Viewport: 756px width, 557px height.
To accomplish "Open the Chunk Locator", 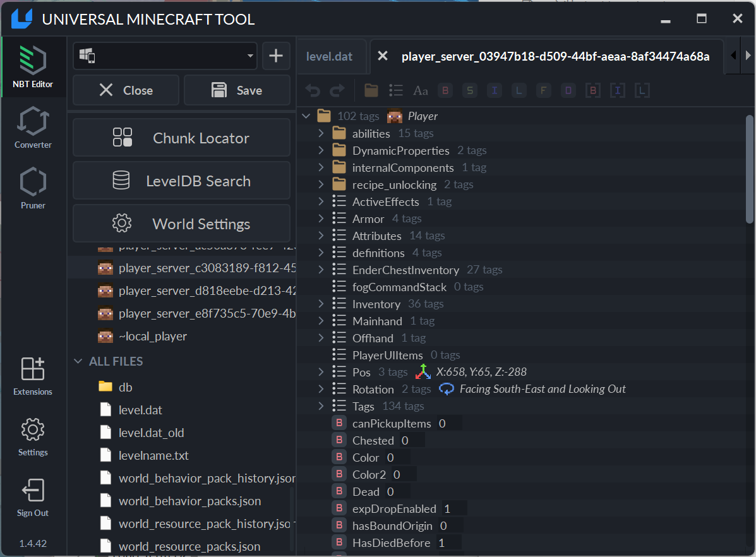I will click(181, 138).
